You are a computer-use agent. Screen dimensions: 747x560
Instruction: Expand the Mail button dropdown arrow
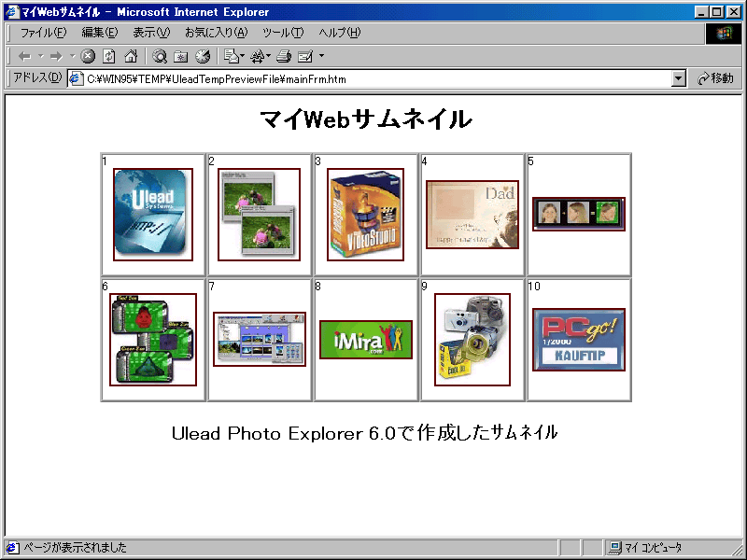[243, 56]
